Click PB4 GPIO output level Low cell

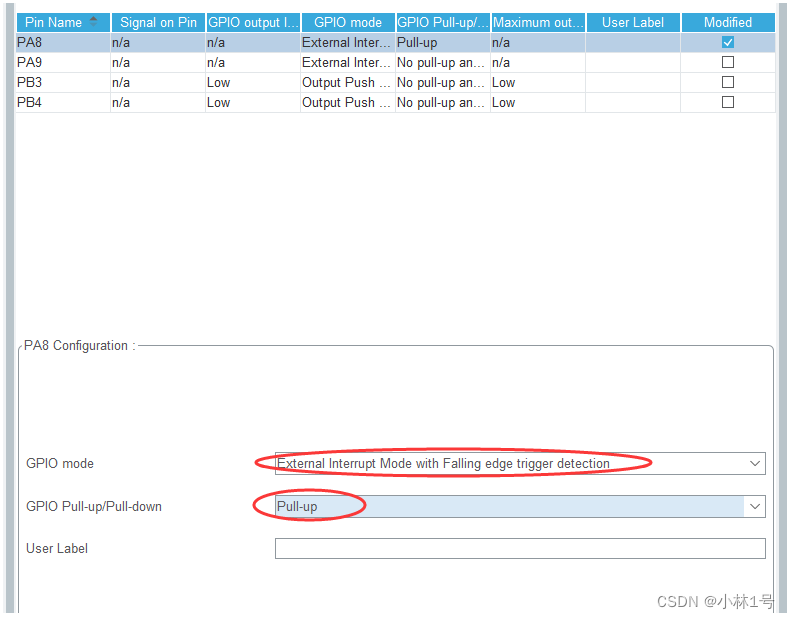point(253,103)
